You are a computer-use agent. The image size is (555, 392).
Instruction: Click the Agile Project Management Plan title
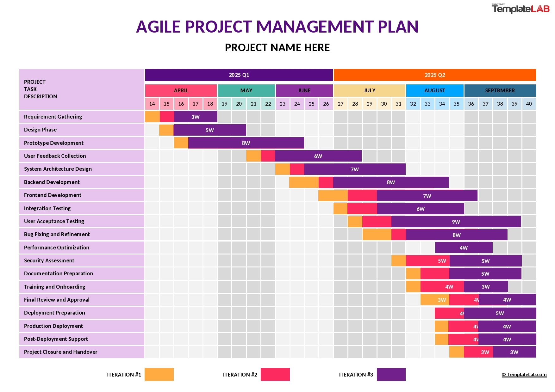pos(277,27)
